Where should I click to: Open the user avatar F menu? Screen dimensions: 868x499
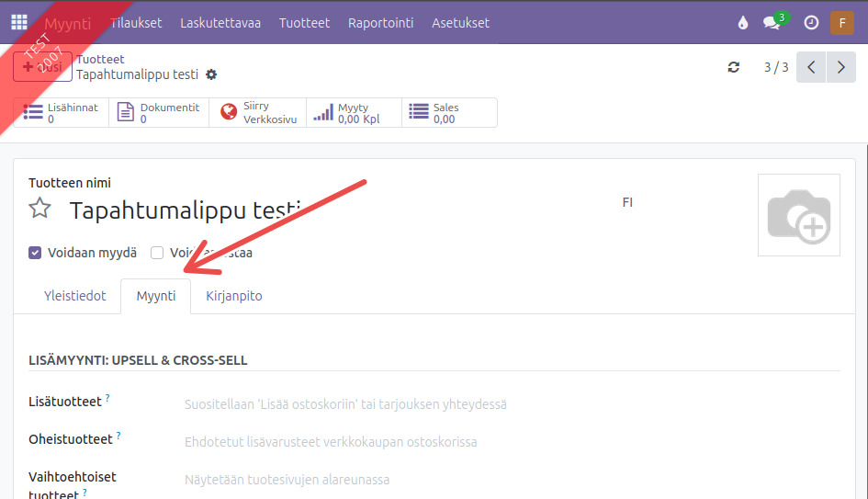pos(841,23)
